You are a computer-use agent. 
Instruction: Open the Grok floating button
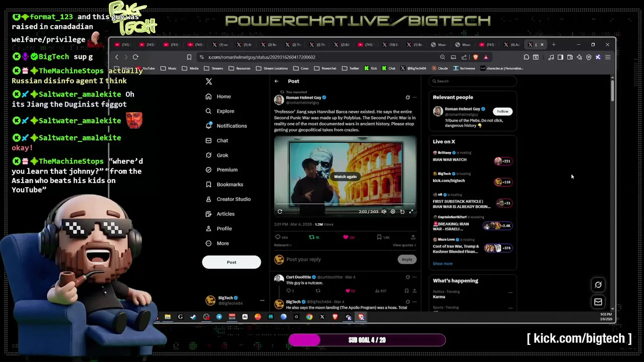598,285
